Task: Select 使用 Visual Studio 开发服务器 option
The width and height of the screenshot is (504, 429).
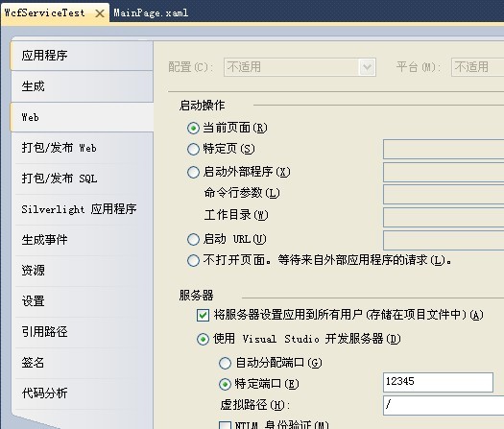Action: (203, 339)
